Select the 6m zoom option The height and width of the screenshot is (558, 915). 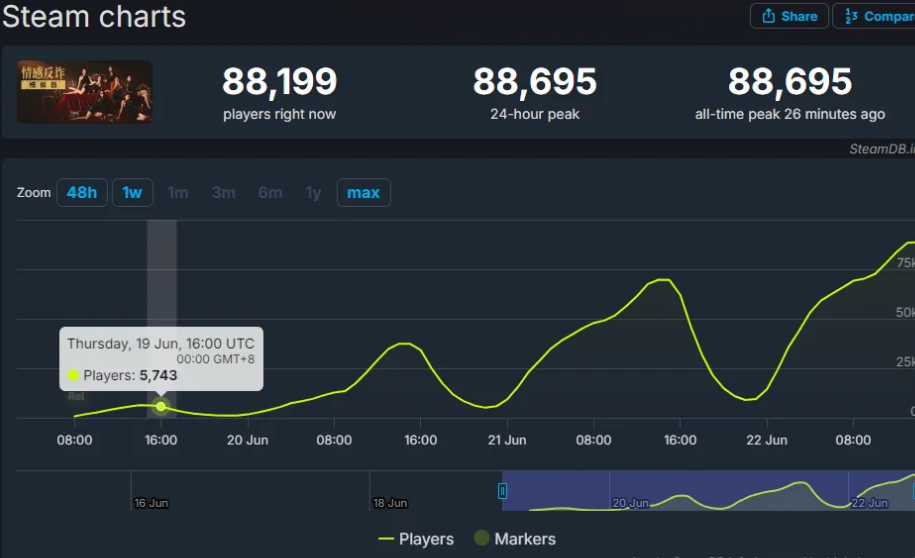coord(270,193)
